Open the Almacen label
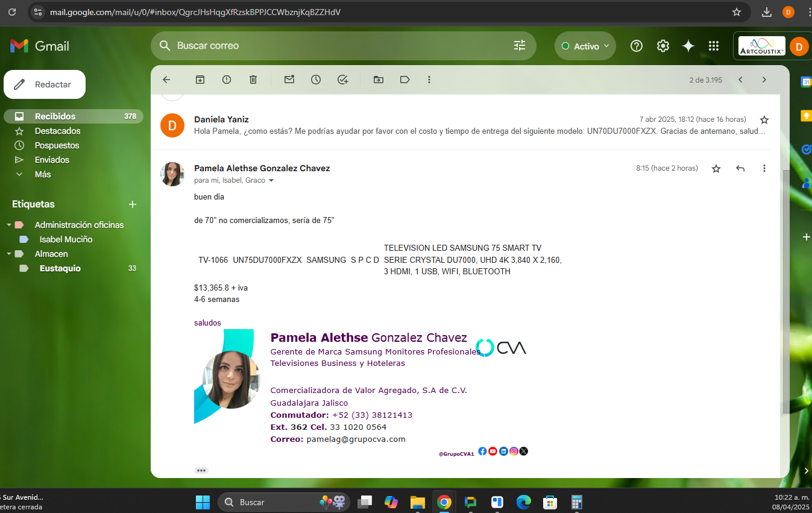This screenshot has height=513, width=812. click(51, 254)
